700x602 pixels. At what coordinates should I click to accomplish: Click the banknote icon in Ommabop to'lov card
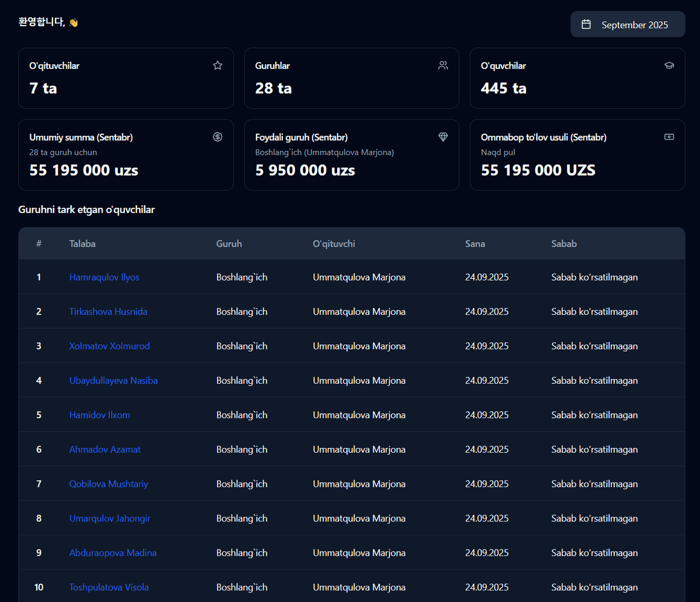[669, 137]
